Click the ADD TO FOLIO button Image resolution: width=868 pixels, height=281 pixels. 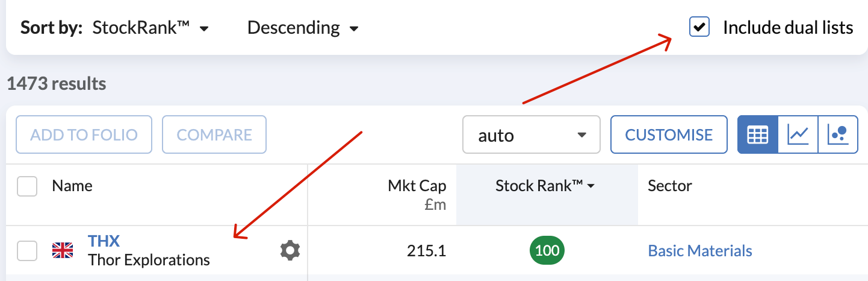click(x=84, y=134)
